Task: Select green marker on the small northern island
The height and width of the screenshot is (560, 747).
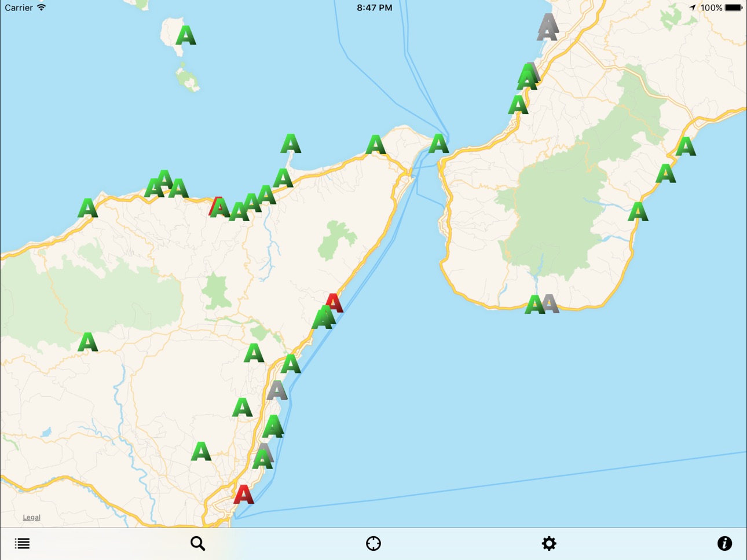Action: coord(186,36)
